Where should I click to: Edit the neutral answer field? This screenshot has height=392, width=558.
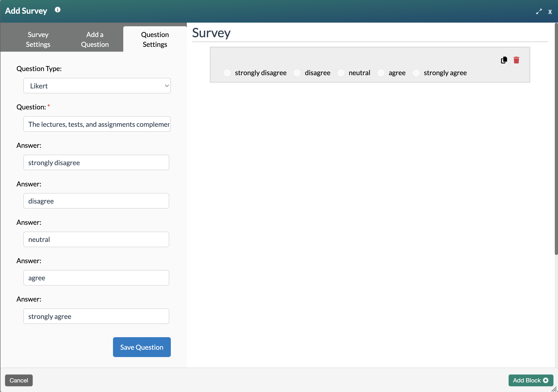96,239
